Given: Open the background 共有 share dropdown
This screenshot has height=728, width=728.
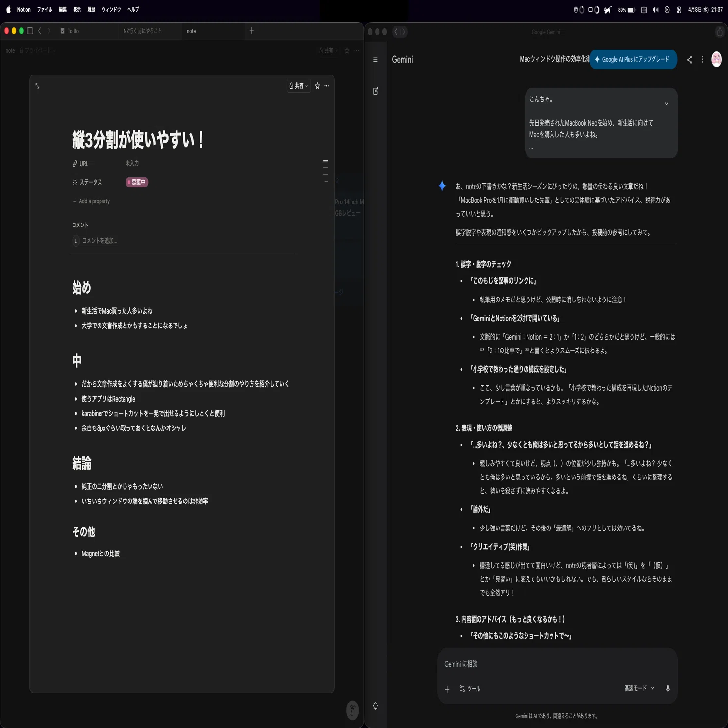Looking at the screenshot, I should [328, 50].
